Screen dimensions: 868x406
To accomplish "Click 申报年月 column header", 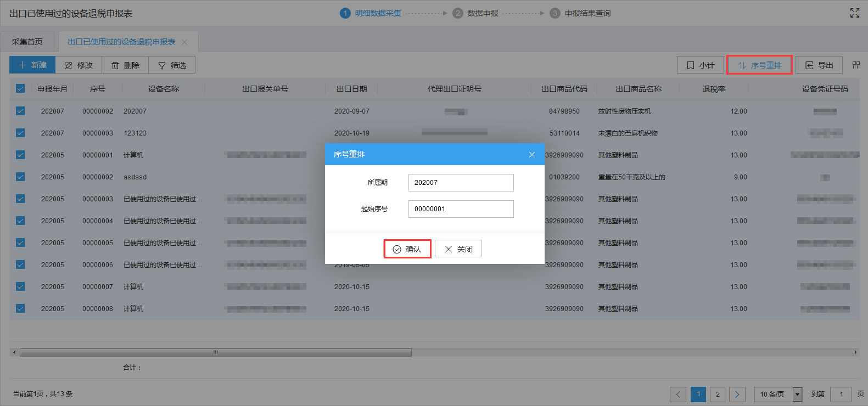I will [x=52, y=89].
